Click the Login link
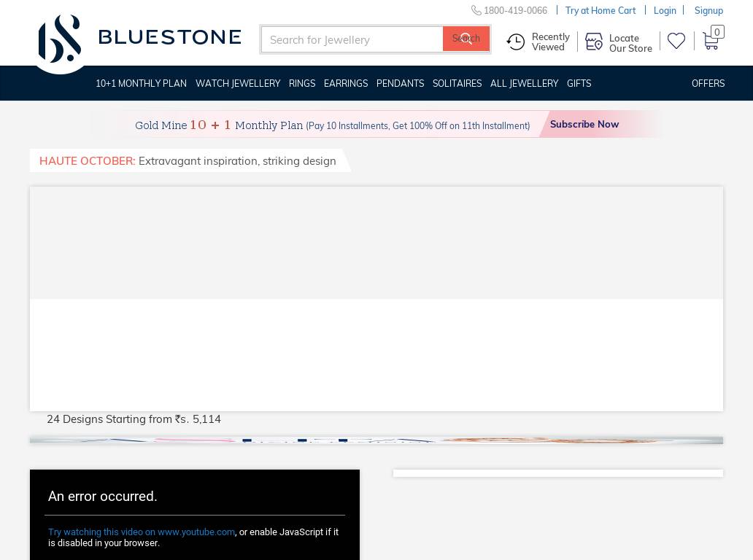 click(665, 10)
